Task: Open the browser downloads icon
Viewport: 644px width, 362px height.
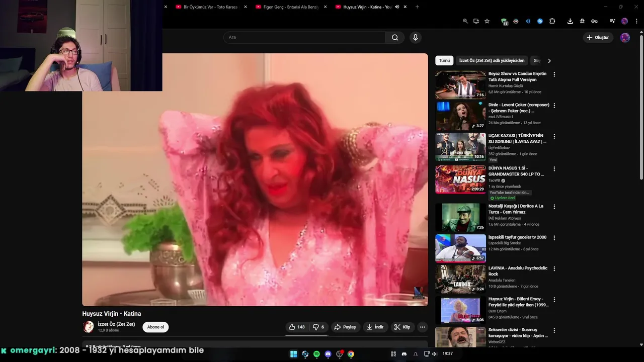Action: pos(570,21)
